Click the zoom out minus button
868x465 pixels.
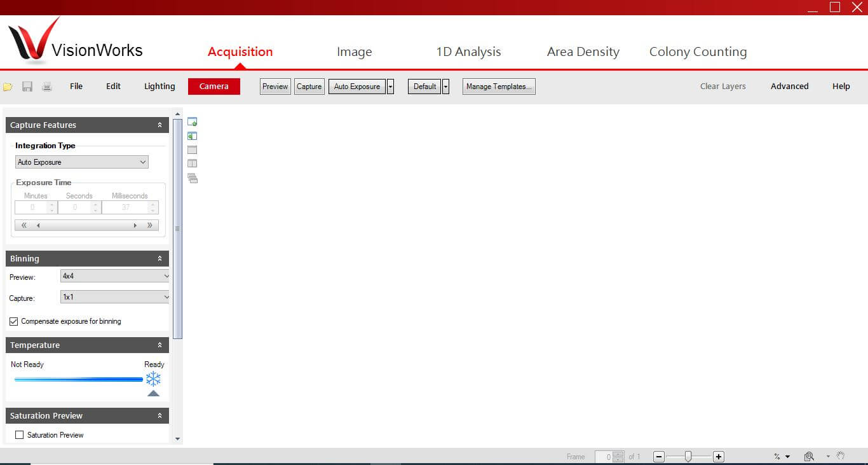click(659, 457)
